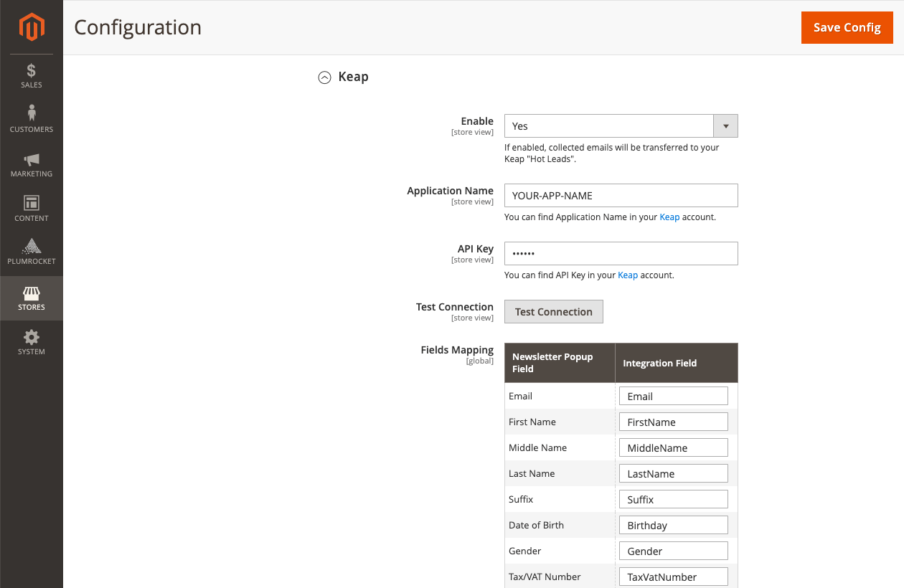
Task: Open the Keap link under Application Name
Action: [669, 217]
